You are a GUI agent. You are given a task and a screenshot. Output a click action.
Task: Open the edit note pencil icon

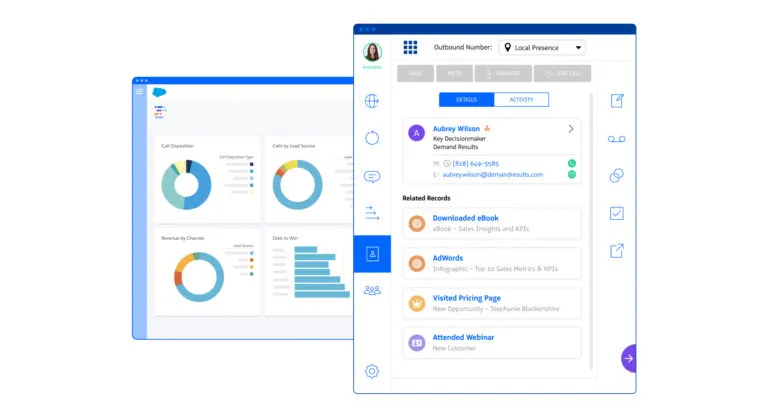[x=617, y=101]
